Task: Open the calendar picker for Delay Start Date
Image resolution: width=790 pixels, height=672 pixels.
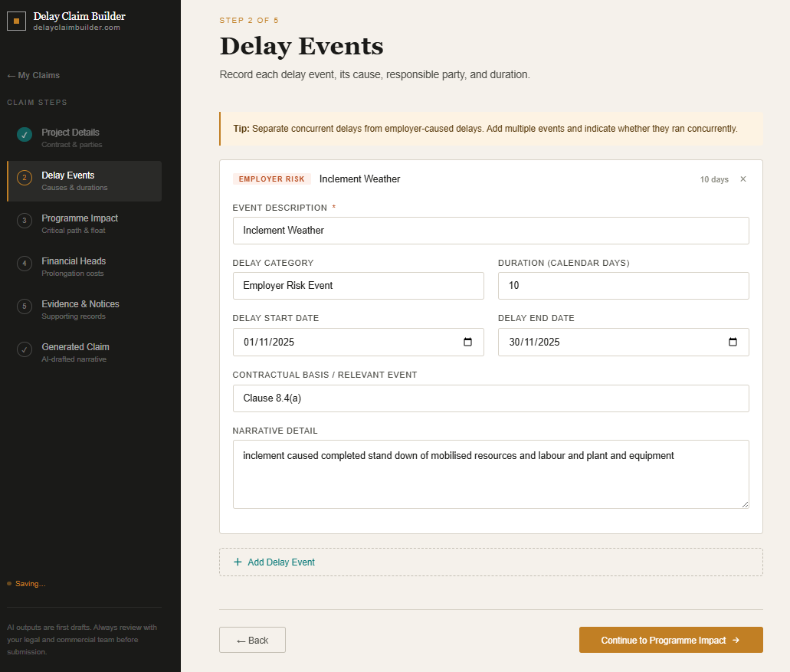Action: (x=467, y=342)
